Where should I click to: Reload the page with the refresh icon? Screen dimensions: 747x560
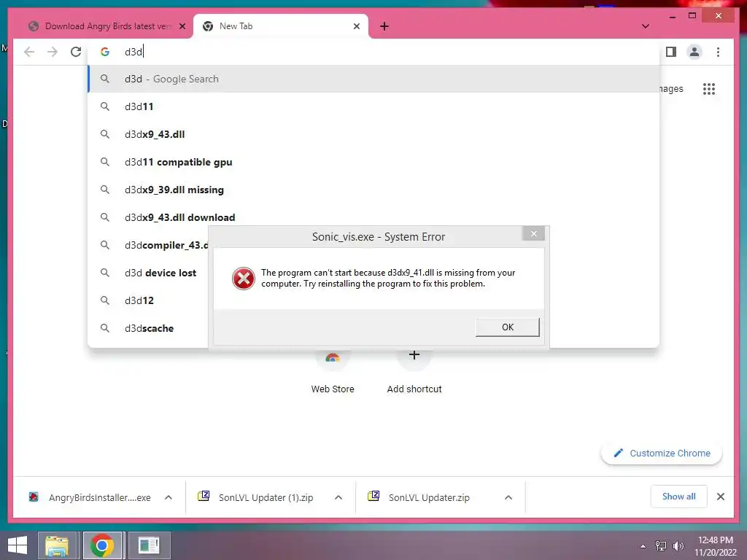tap(76, 52)
